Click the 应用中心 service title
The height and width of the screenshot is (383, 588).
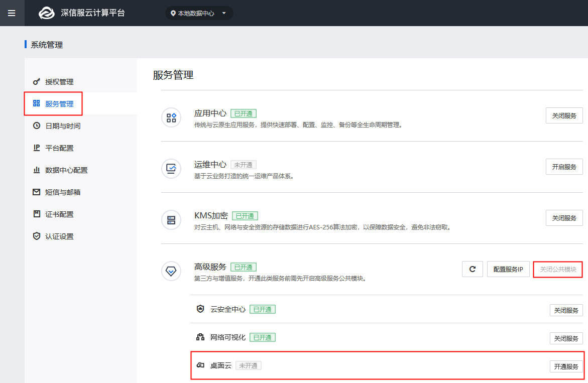[210, 113]
